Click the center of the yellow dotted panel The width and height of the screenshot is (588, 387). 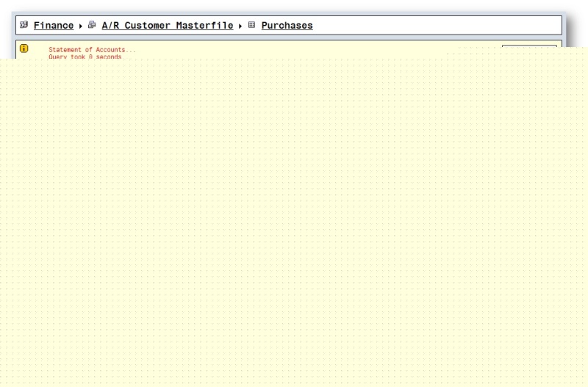[x=294, y=220]
